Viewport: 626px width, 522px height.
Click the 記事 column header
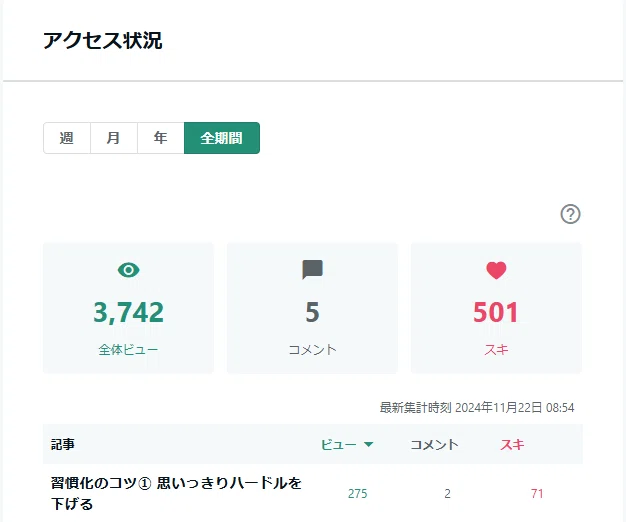coord(63,444)
